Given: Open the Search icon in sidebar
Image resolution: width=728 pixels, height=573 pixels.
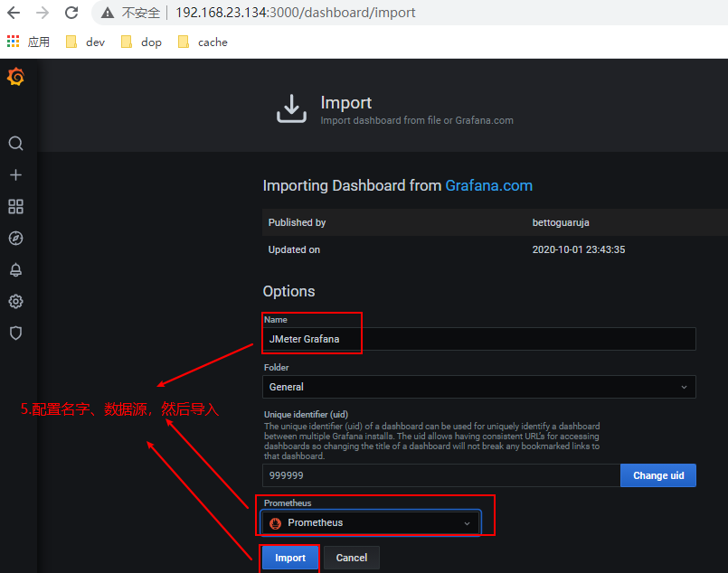Looking at the screenshot, I should (15, 144).
